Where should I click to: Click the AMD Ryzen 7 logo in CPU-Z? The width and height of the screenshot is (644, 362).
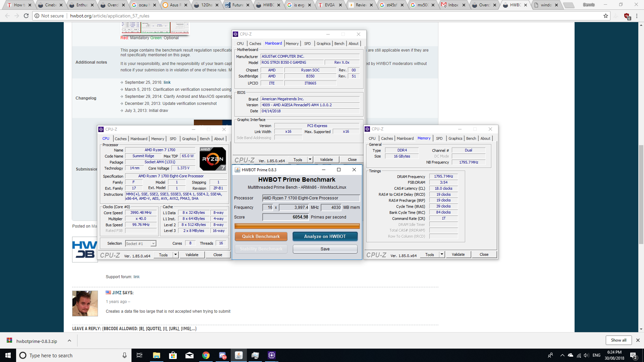point(213,159)
